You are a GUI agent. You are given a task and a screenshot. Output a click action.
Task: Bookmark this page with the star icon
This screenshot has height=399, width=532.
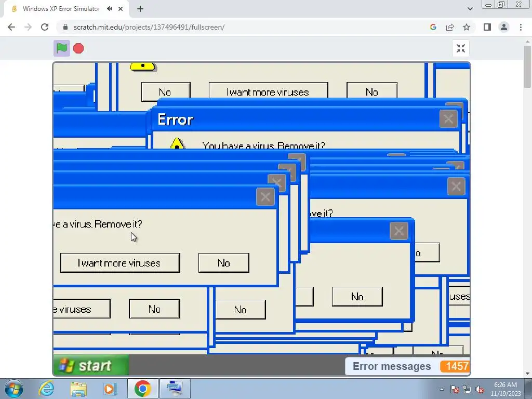tap(467, 27)
